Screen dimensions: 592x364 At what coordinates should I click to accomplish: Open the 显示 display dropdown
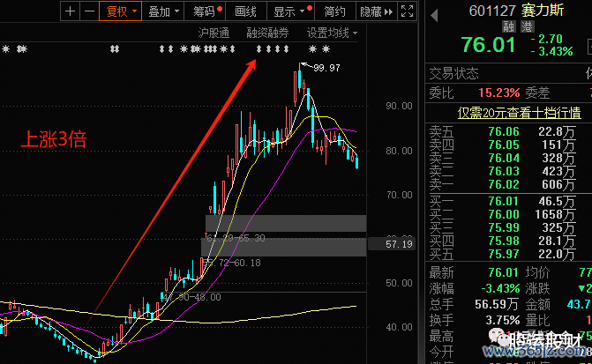[x=290, y=11]
